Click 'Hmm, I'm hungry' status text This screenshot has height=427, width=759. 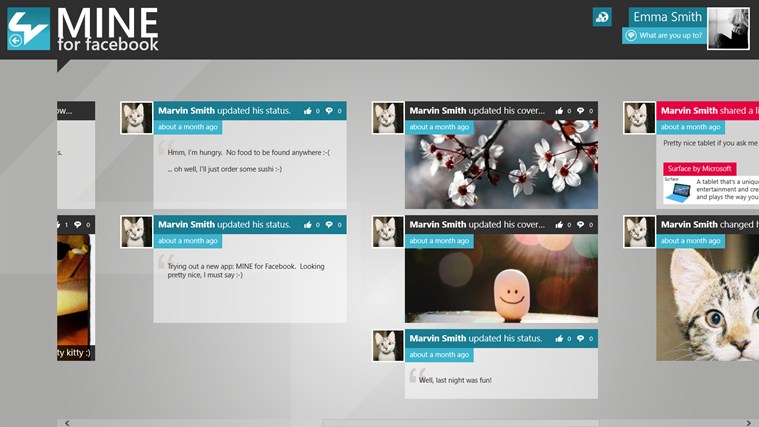coord(249,152)
